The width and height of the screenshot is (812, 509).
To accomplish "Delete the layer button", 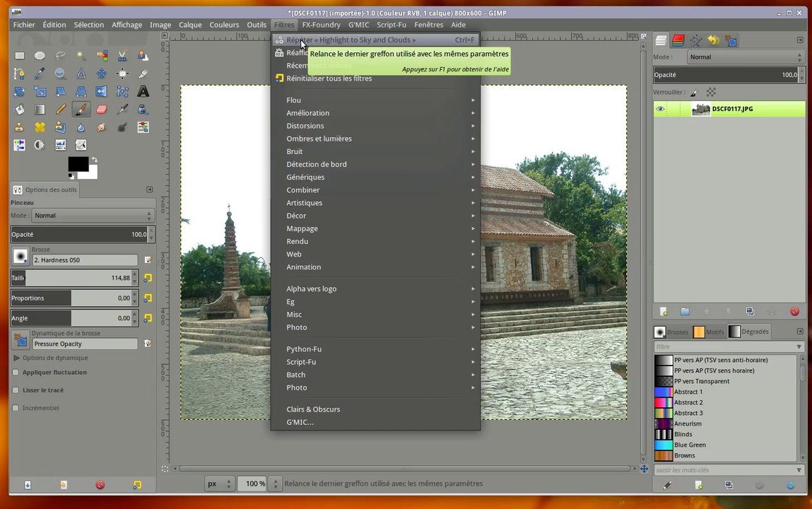I will 794,311.
